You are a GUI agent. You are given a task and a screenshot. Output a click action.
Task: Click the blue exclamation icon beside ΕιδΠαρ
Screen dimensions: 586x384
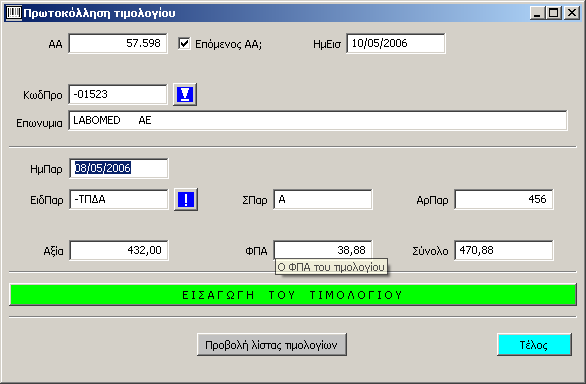186,200
